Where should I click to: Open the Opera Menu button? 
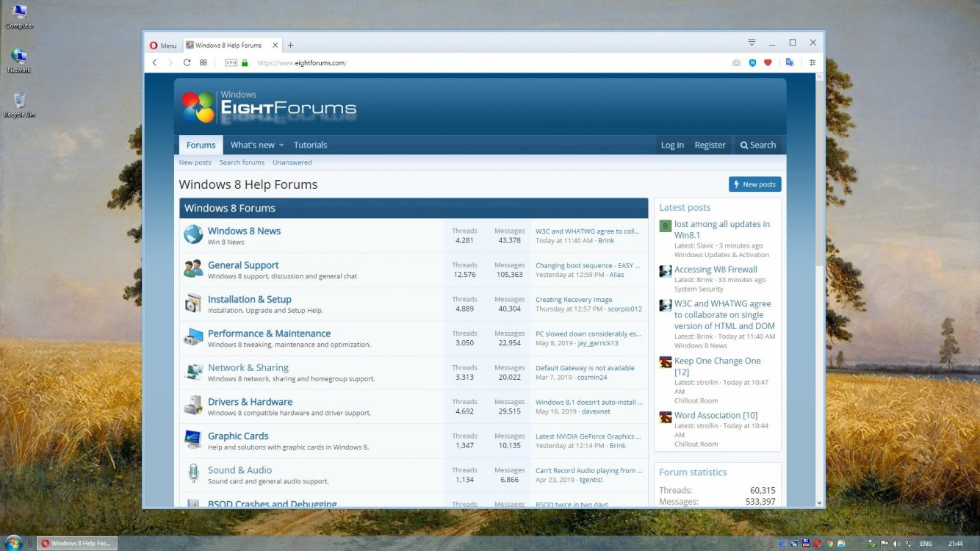pyautogui.click(x=163, y=45)
